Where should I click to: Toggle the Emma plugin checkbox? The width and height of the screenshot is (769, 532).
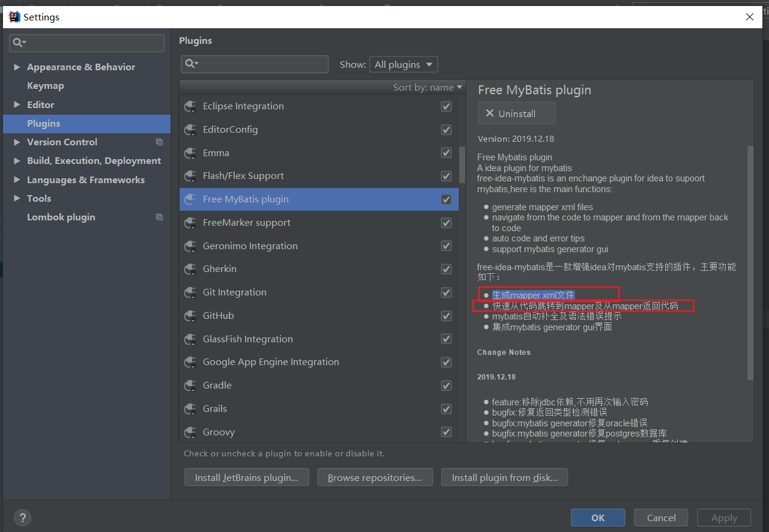(x=446, y=153)
